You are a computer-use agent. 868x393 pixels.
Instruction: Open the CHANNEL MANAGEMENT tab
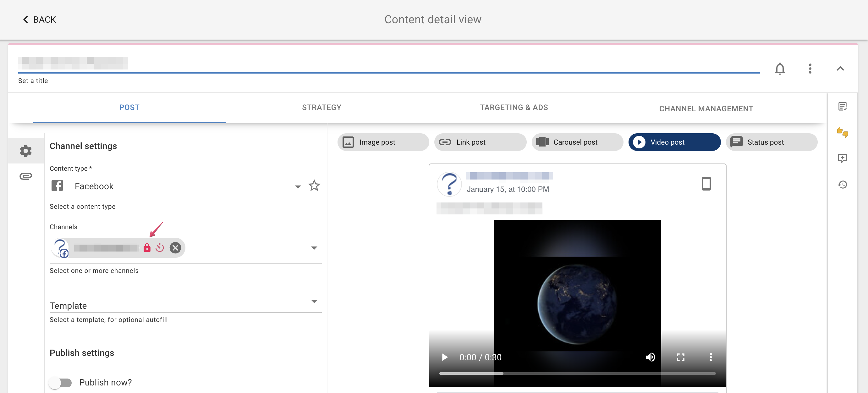pyautogui.click(x=706, y=108)
